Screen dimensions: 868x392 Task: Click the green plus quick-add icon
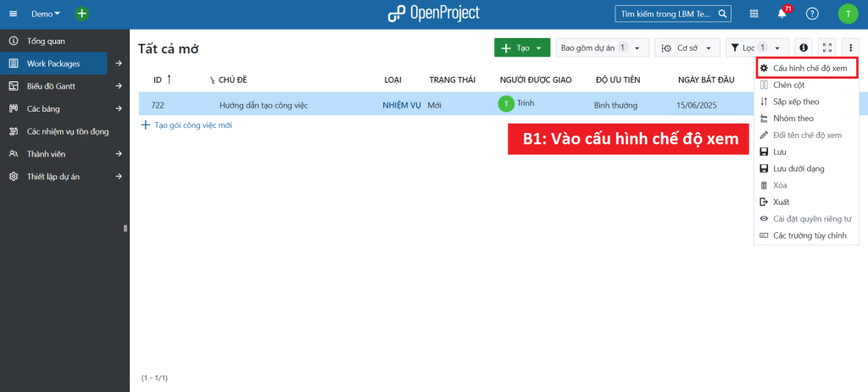[81, 14]
